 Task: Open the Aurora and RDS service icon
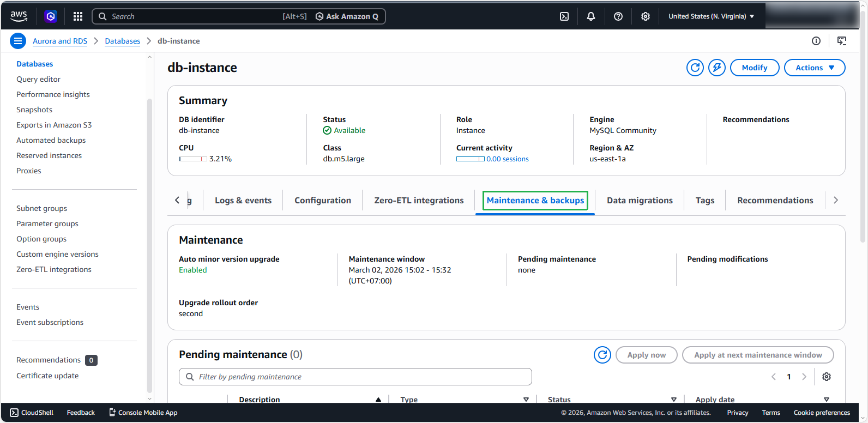click(51, 16)
